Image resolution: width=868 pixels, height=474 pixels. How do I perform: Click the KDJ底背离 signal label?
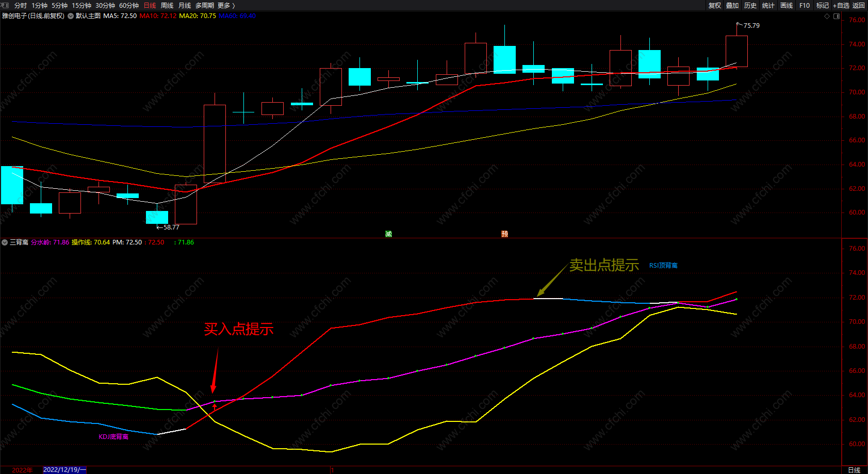[x=113, y=437]
